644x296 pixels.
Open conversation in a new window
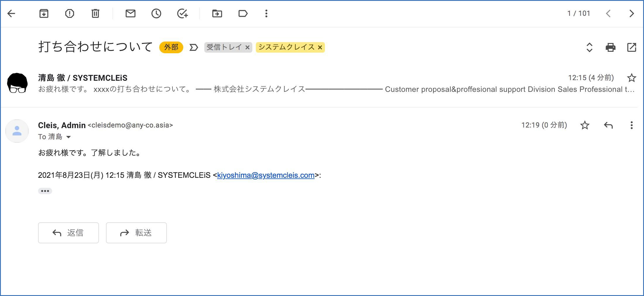632,47
